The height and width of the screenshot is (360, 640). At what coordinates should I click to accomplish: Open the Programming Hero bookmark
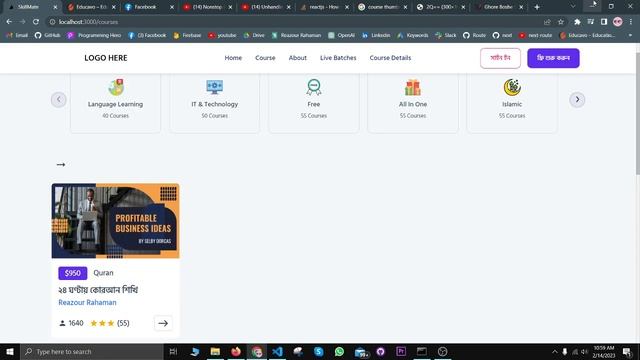(x=94, y=36)
